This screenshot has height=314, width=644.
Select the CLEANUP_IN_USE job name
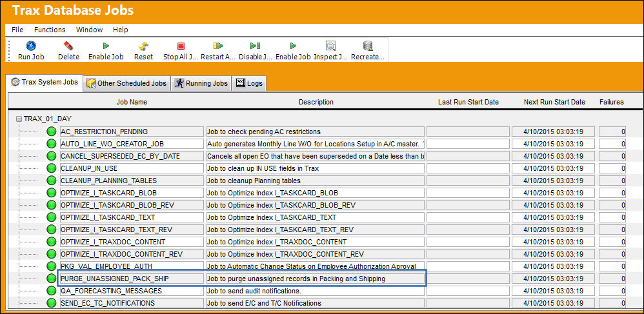click(x=132, y=168)
